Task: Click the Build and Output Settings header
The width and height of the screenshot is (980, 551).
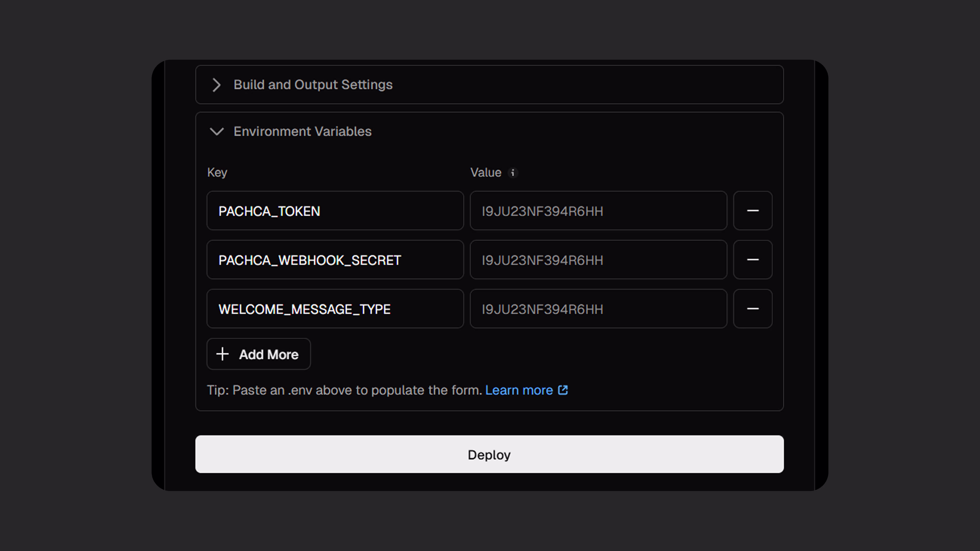Action: [313, 85]
